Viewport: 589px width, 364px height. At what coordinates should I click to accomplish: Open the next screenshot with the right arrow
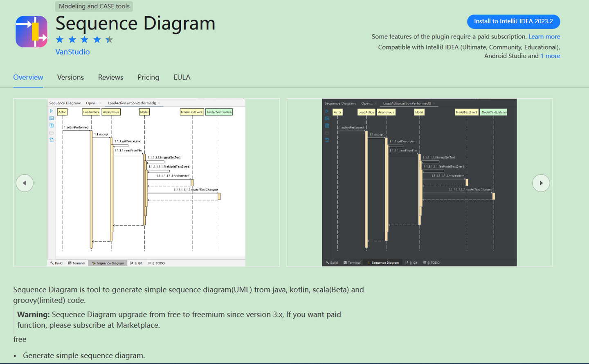coord(541,183)
